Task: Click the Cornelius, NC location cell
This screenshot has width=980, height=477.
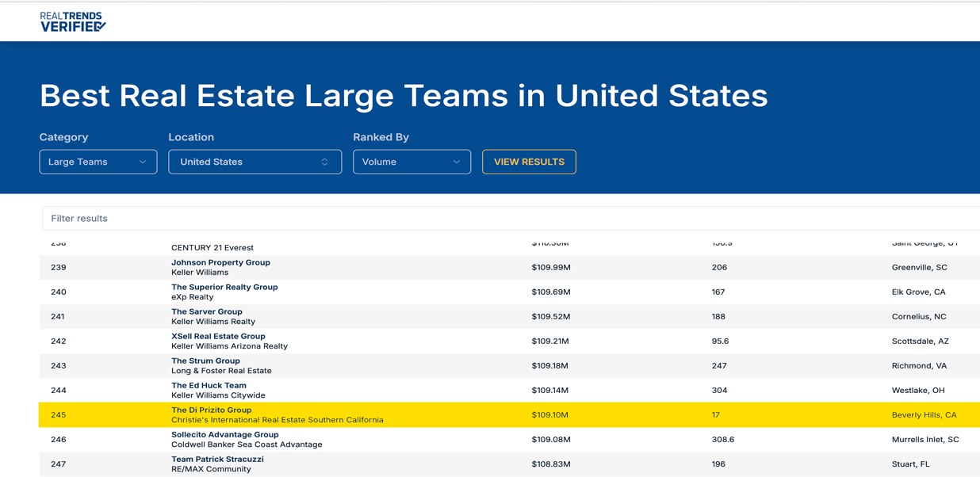Action: [919, 317]
